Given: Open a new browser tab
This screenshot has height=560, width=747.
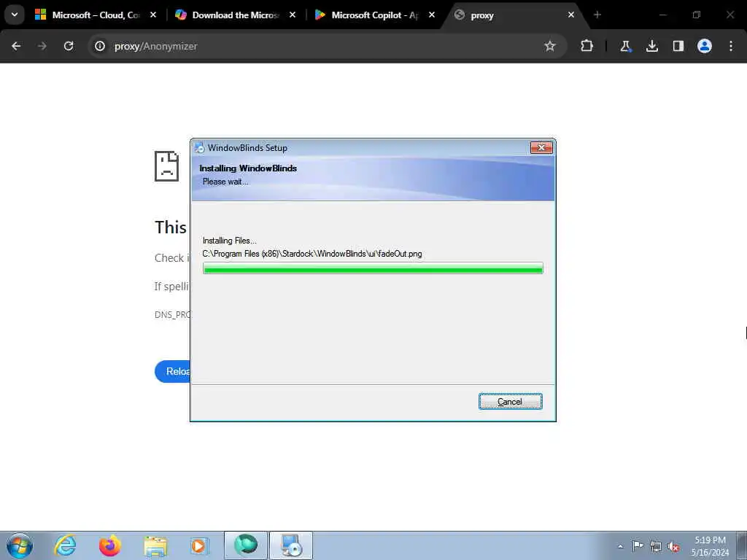Looking at the screenshot, I should [597, 15].
